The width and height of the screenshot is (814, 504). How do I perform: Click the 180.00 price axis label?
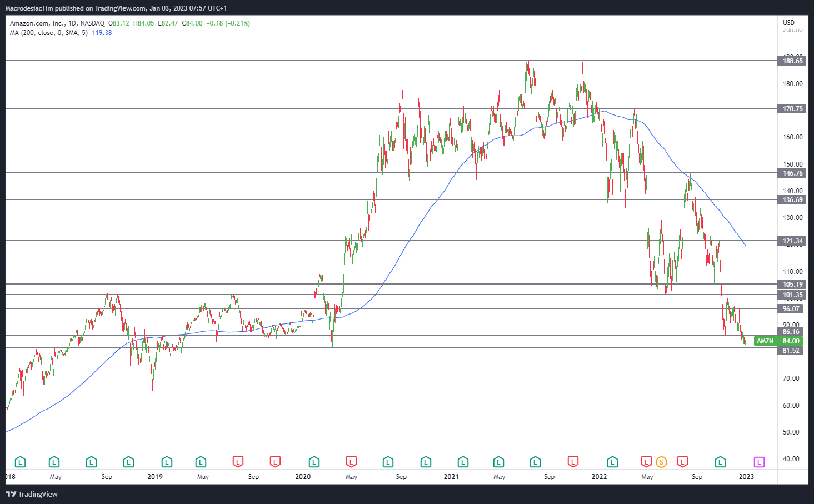[x=793, y=84]
